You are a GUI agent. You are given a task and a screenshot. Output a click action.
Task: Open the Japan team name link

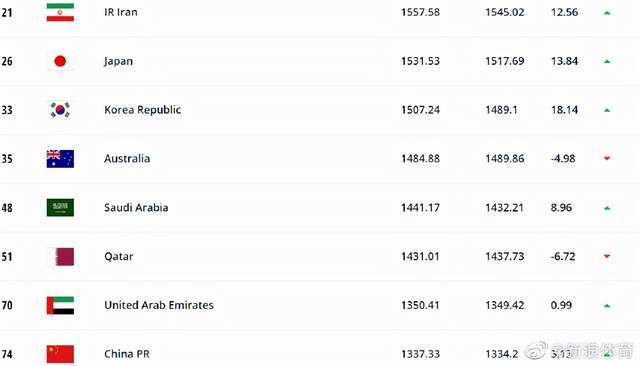[118, 61]
